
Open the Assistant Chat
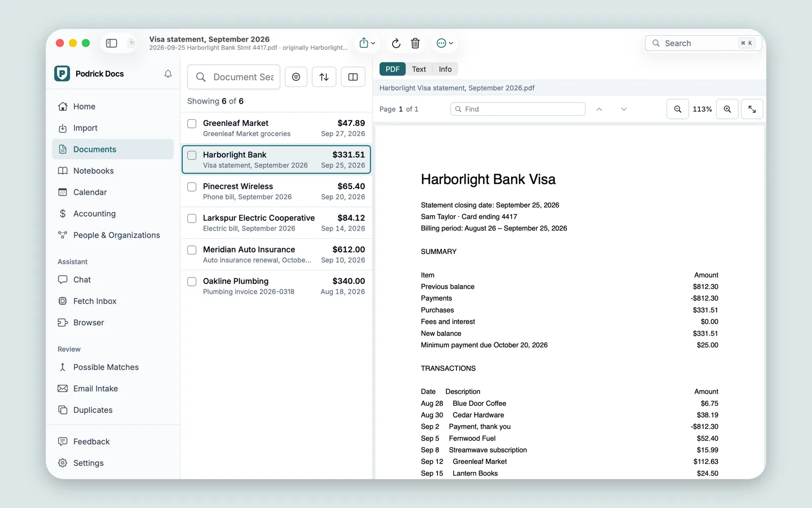pos(113,280)
